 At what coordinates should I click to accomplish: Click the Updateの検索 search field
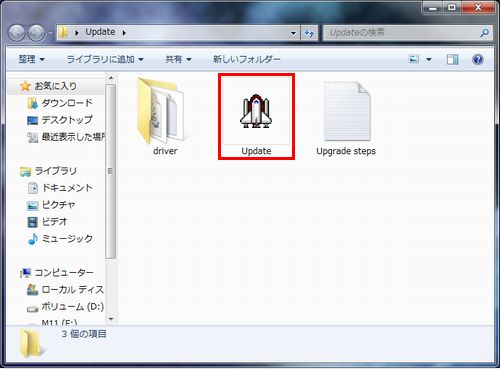click(x=404, y=33)
